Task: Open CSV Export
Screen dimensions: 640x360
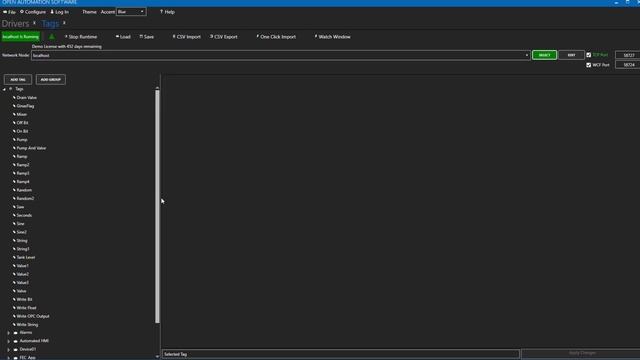Action: 223,37
